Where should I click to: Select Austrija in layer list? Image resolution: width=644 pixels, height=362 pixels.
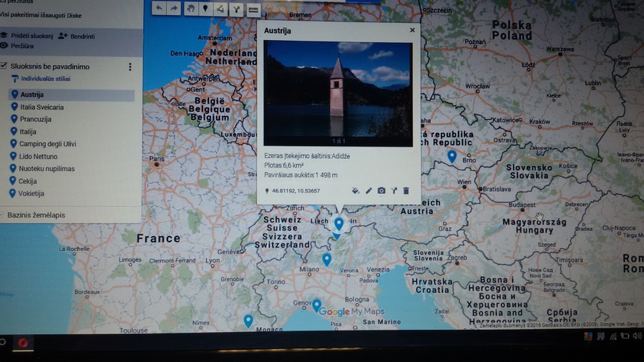tap(72, 95)
